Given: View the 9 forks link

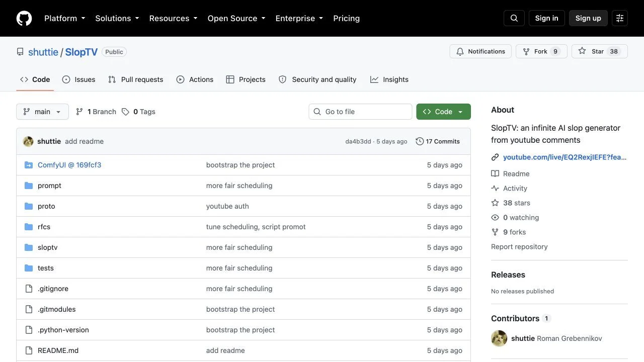Looking at the screenshot, I should point(508,232).
